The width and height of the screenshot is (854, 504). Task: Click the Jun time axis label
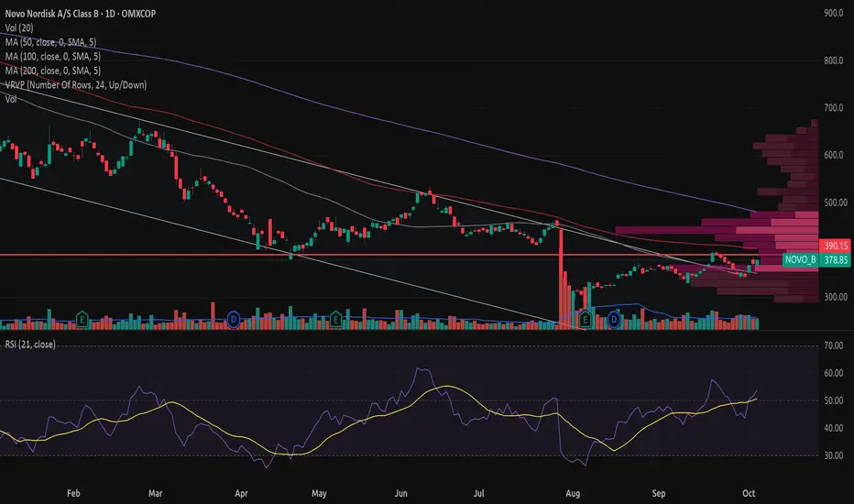pyautogui.click(x=400, y=493)
